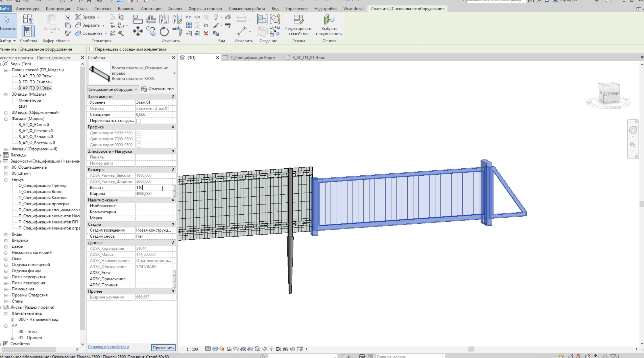Enable 'Перемещать с соседними элементами' checkbox
Screen dimensions: 644x358
pos(92,49)
